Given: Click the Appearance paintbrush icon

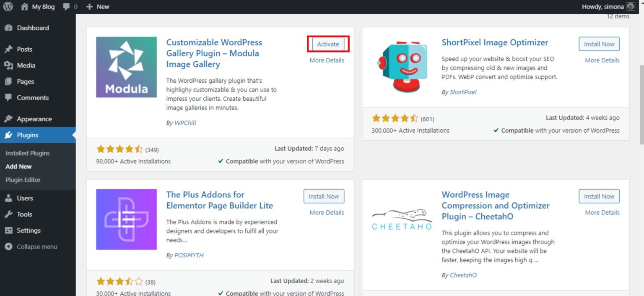Looking at the screenshot, I should click(x=9, y=118).
